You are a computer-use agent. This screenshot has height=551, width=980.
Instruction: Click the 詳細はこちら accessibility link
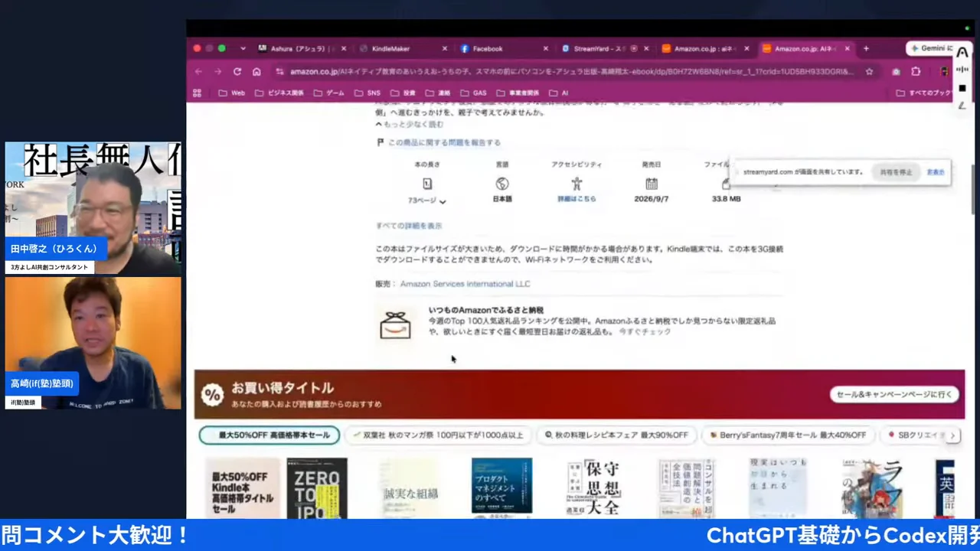click(x=577, y=199)
